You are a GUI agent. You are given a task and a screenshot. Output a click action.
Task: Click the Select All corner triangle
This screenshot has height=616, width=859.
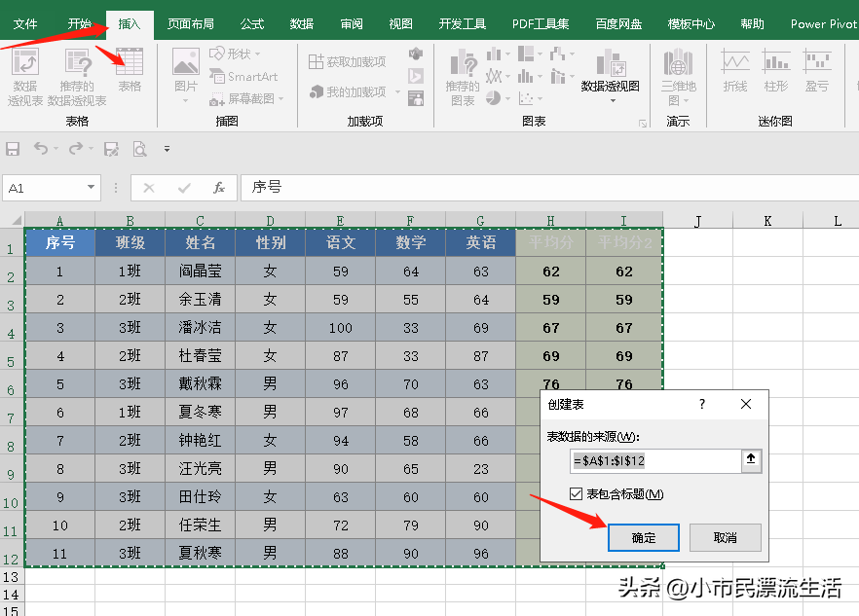pyautogui.click(x=17, y=220)
